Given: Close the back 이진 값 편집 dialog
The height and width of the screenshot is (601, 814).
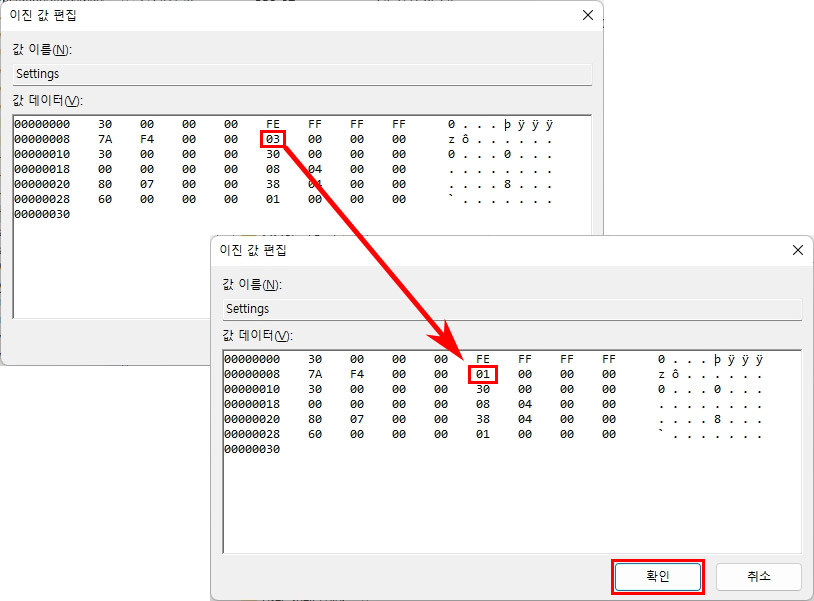Looking at the screenshot, I should click(x=588, y=15).
